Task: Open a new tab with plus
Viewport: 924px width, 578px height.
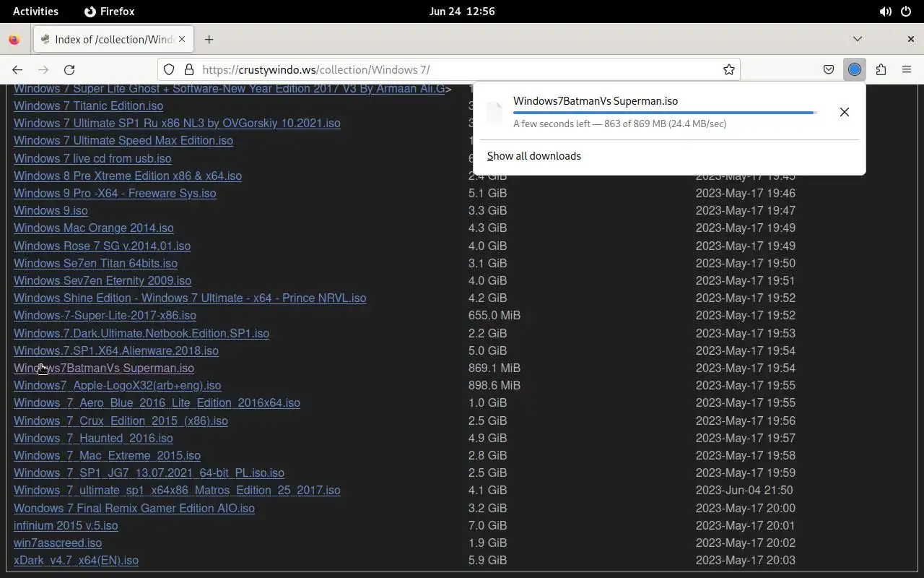Action: 209,39
